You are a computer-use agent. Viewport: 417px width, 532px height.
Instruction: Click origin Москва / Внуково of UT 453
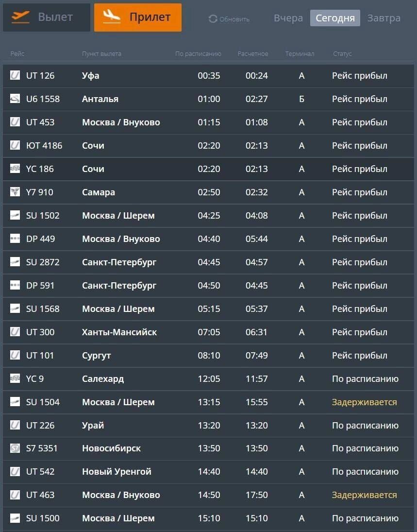click(121, 122)
